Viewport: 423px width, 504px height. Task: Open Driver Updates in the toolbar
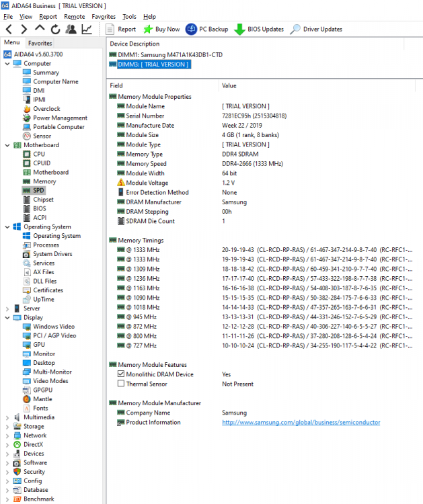coord(316,30)
